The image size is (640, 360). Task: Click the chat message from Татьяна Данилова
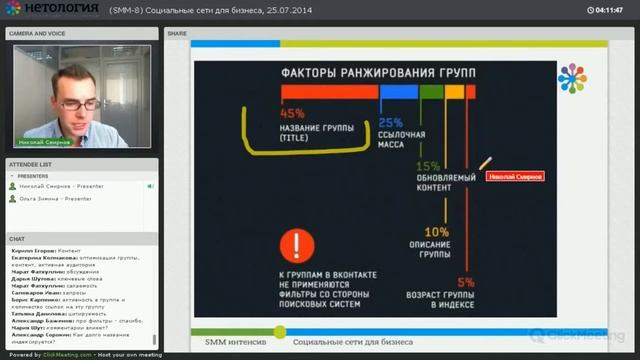(x=59, y=314)
